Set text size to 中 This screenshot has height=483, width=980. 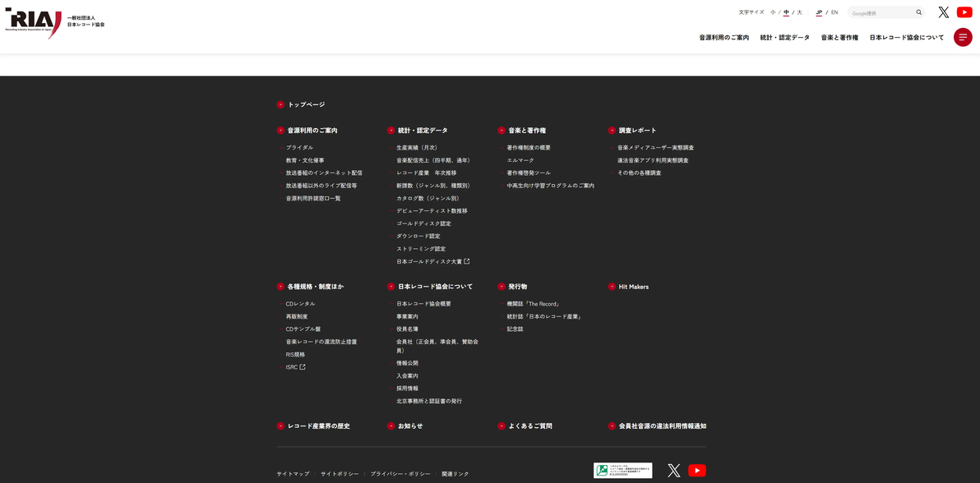pos(786,11)
